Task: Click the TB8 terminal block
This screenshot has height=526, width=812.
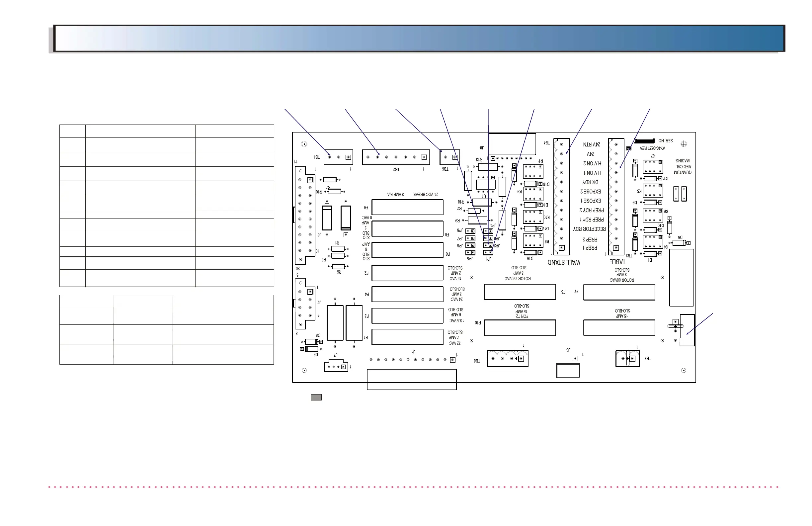Action: tap(507, 358)
